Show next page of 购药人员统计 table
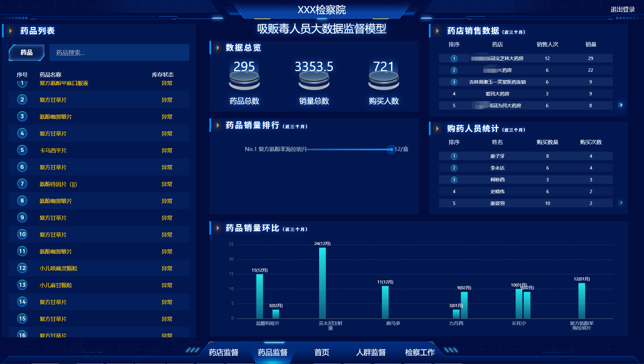Image resolution: width=644 pixels, height=364 pixels. pyautogui.click(x=621, y=203)
